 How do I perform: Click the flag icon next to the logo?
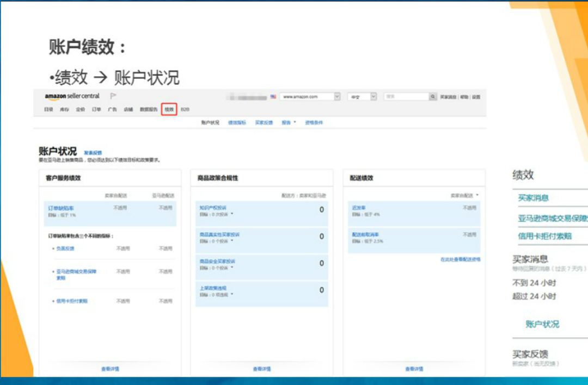[x=113, y=96]
